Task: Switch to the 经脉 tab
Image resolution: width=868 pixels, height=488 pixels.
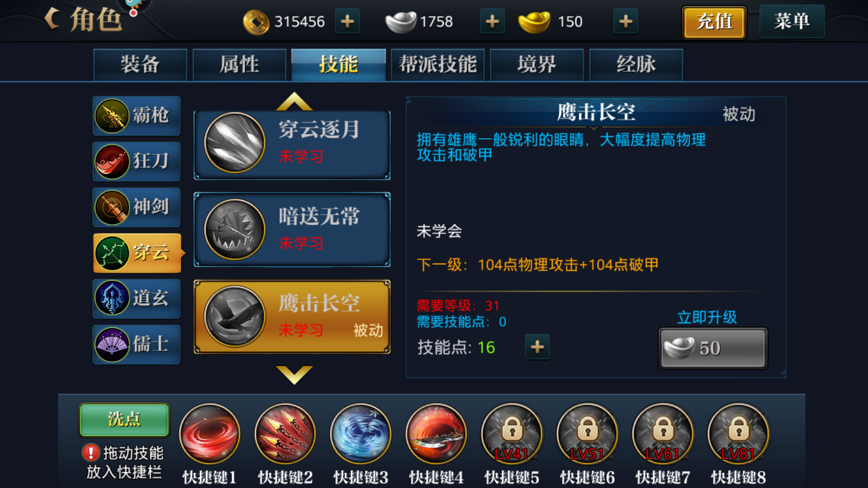Action: point(636,65)
